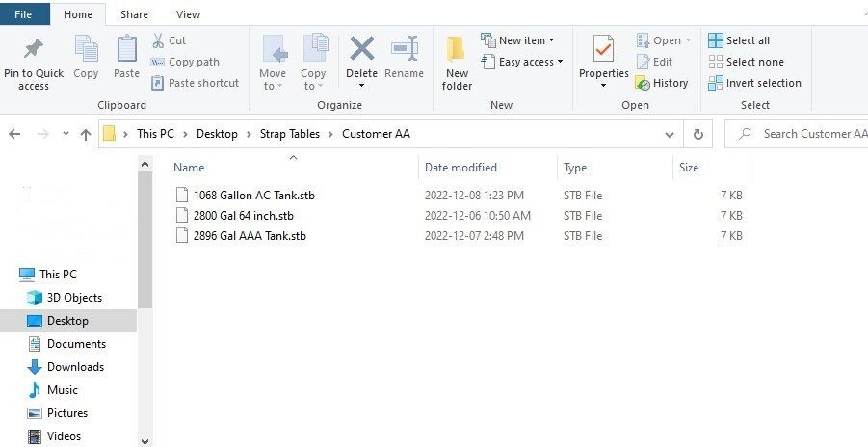The image size is (868, 447).
Task: Sort by Date modified column
Action: [460, 168]
